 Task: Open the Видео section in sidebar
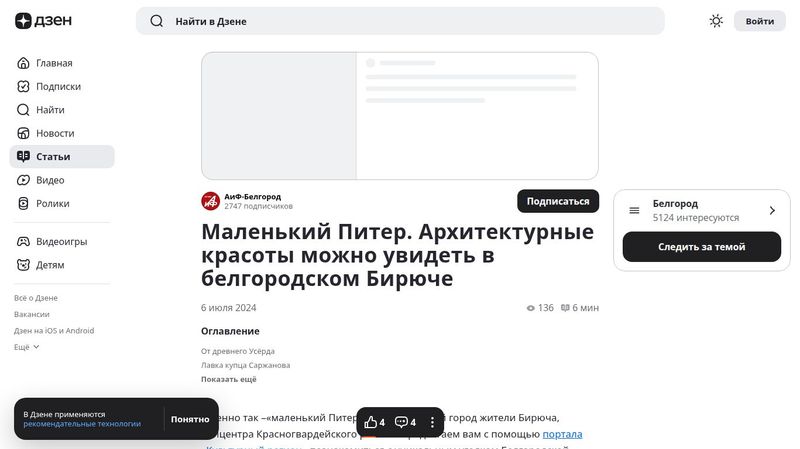click(50, 180)
